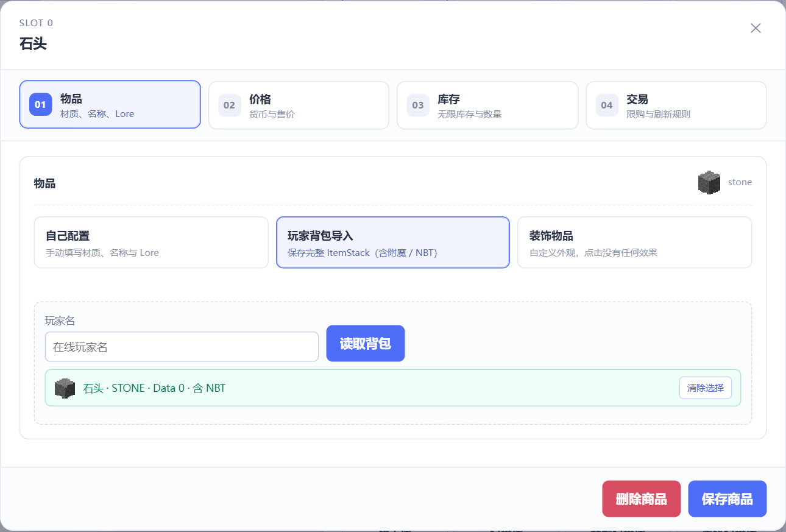Switch to step 02 价格 tab
Screen dimensions: 786x532
(x=299, y=105)
